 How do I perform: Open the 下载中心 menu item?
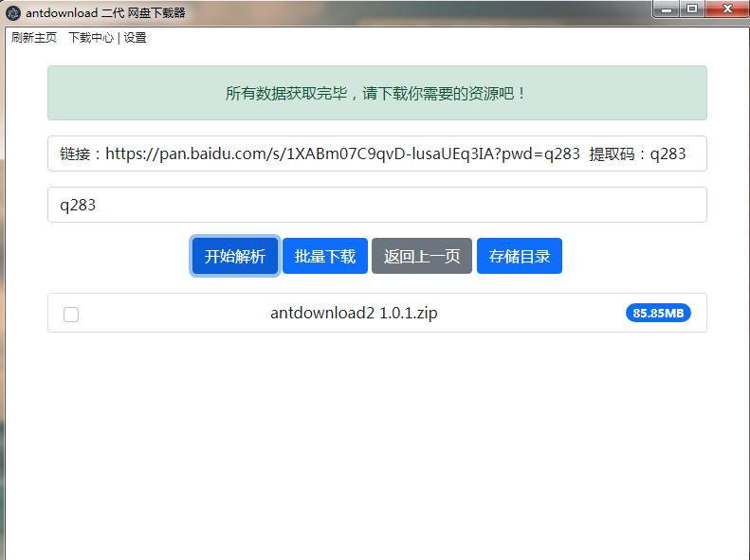click(91, 38)
